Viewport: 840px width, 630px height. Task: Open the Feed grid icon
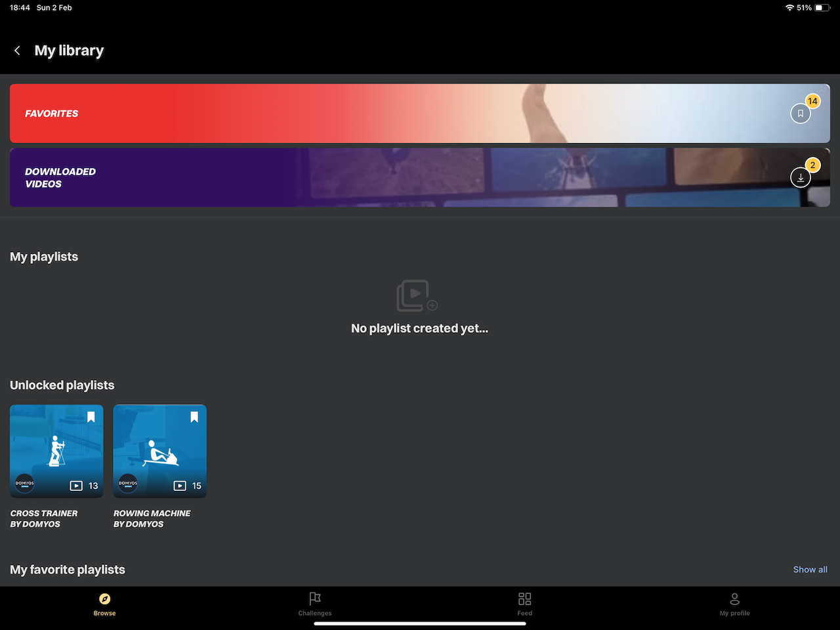(524, 598)
